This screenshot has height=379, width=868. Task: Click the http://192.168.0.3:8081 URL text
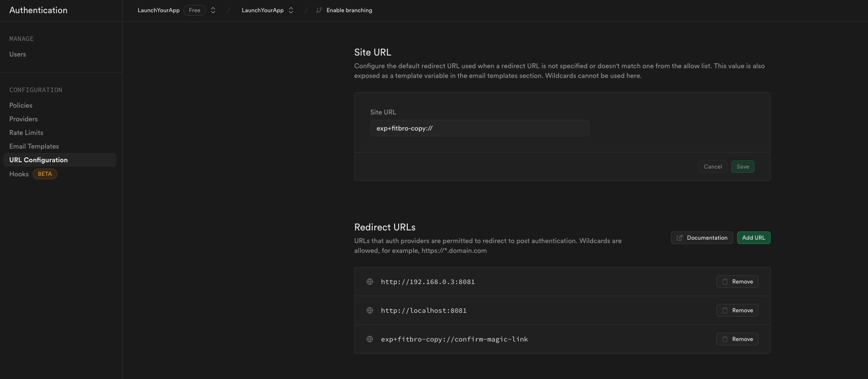pyautogui.click(x=428, y=282)
